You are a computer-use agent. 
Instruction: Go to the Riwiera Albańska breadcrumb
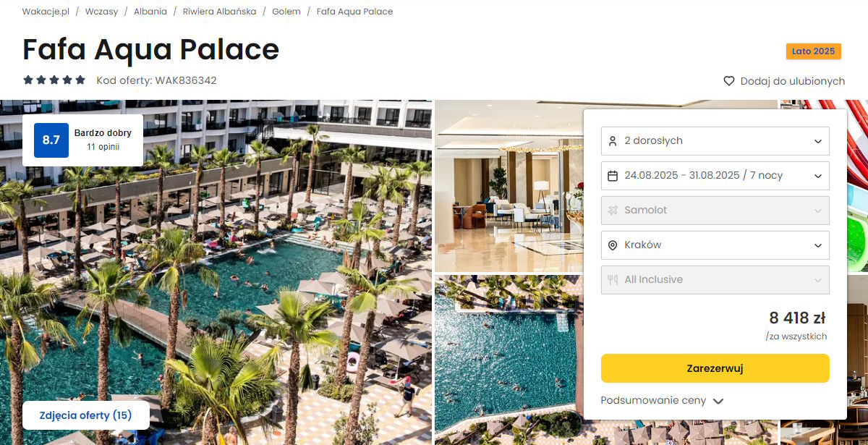point(219,12)
